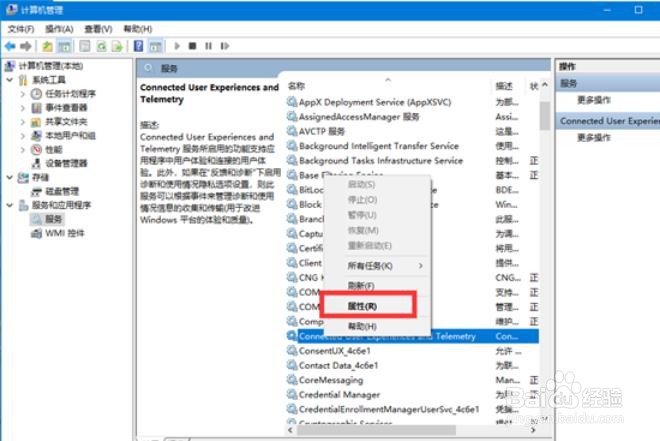The height and width of the screenshot is (441, 660).
Task: Click the vertical scrollbar up arrow
Action: pos(545,85)
